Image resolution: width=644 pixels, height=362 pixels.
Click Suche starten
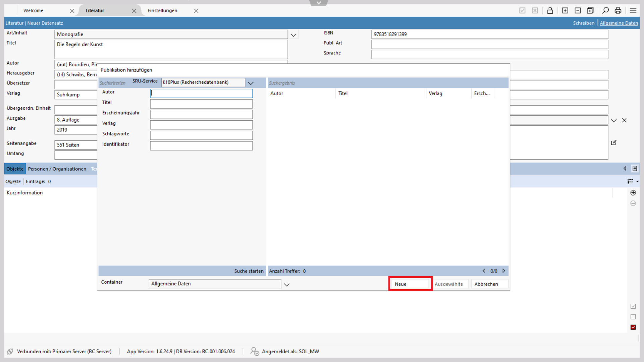tap(249, 271)
